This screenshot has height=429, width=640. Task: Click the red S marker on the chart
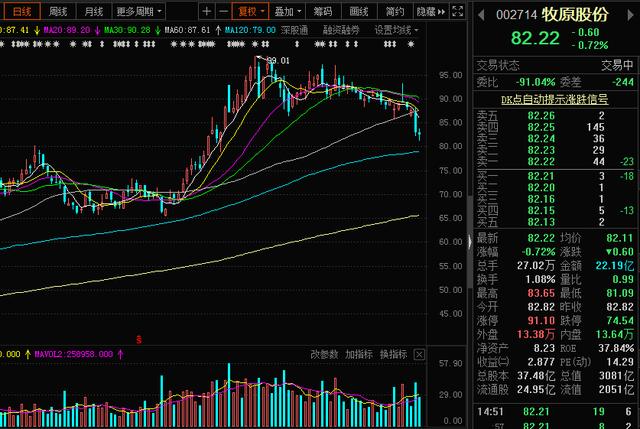pyautogui.click(x=139, y=340)
